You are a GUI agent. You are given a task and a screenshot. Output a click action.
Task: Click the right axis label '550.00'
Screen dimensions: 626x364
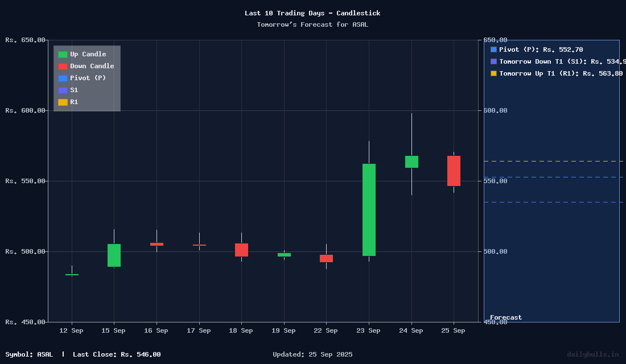tap(496, 181)
